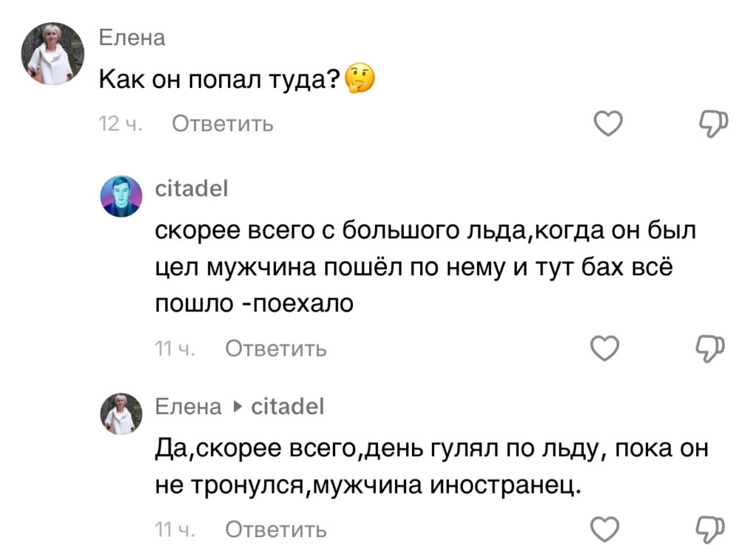This screenshot has height=560, width=756.
Task: Dislike Елена's bottom reply
Action: click(711, 529)
